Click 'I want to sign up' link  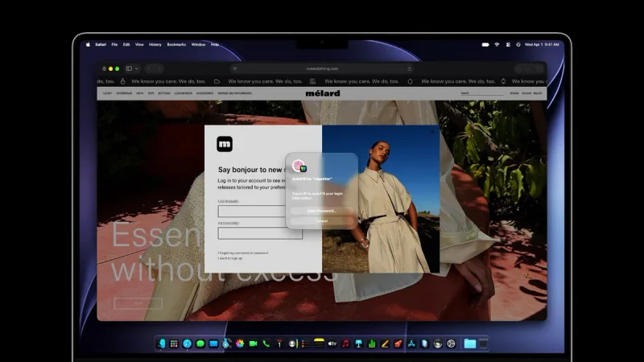[x=230, y=258]
